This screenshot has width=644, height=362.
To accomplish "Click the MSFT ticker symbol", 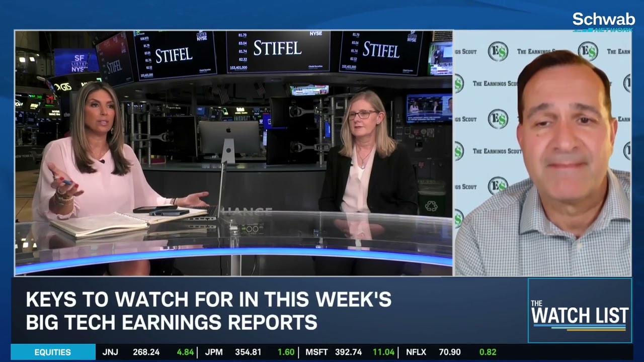I will pyautogui.click(x=316, y=352).
